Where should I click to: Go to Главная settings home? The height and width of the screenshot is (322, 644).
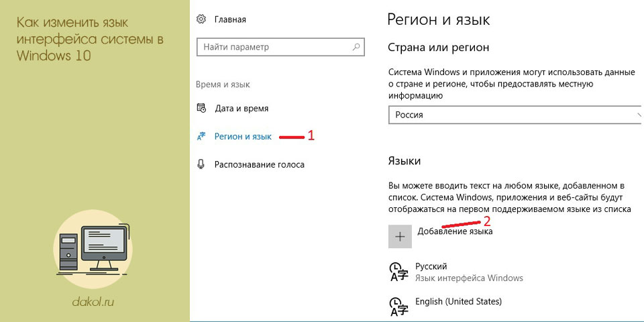point(230,19)
